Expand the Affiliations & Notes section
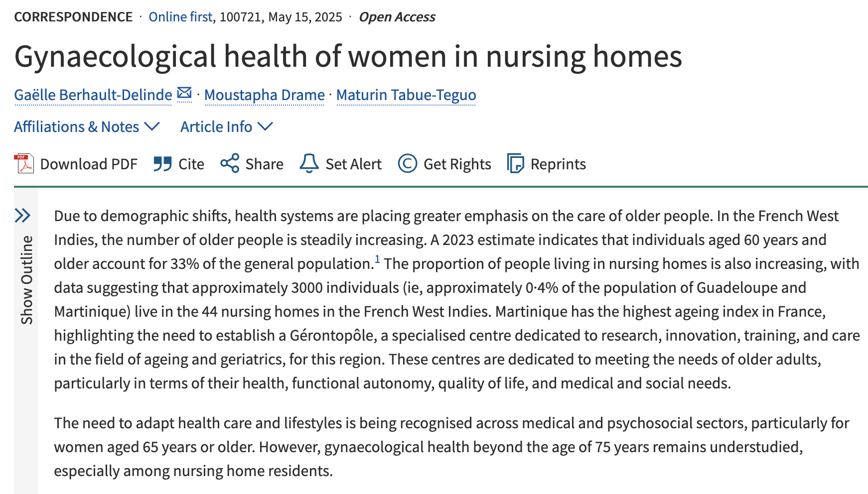This screenshot has height=494, width=868. coord(87,126)
